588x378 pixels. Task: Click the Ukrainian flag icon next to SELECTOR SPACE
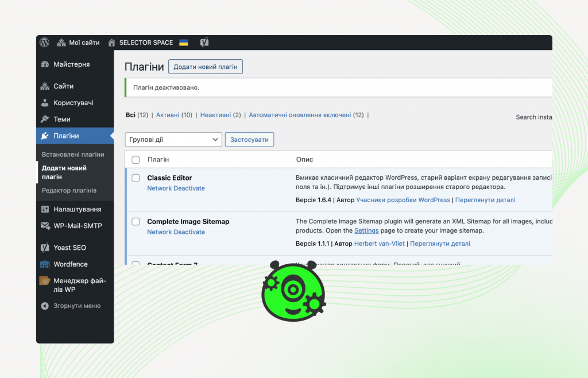[x=183, y=42]
